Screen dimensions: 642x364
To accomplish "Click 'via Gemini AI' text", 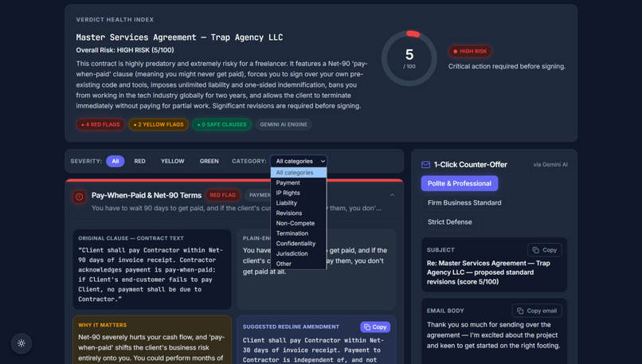I will pos(550,165).
